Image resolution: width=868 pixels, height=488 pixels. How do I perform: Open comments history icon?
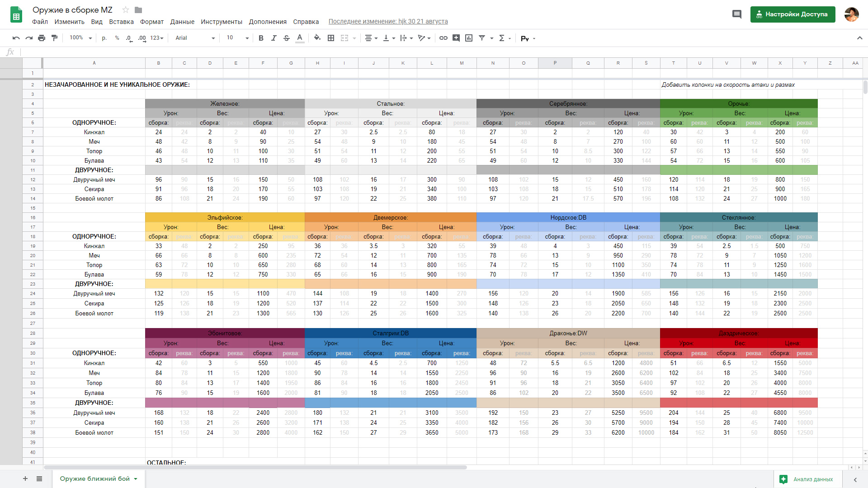(x=737, y=14)
